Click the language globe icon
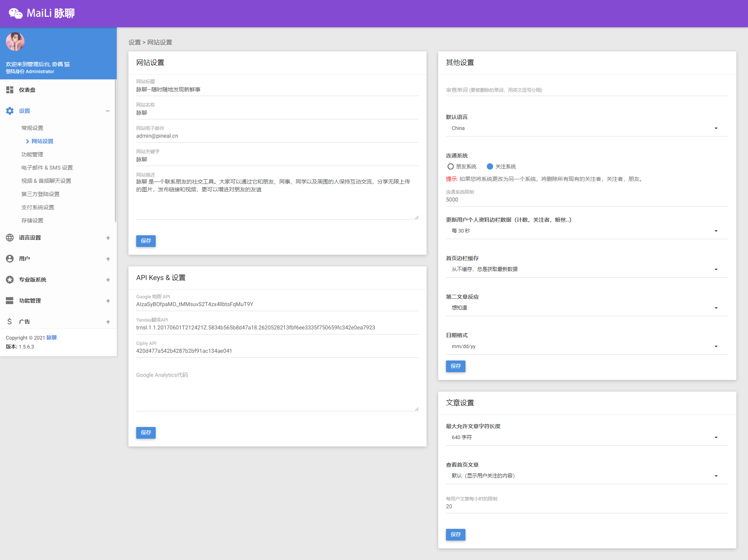This screenshot has width=748, height=560. (x=10, y=238)
